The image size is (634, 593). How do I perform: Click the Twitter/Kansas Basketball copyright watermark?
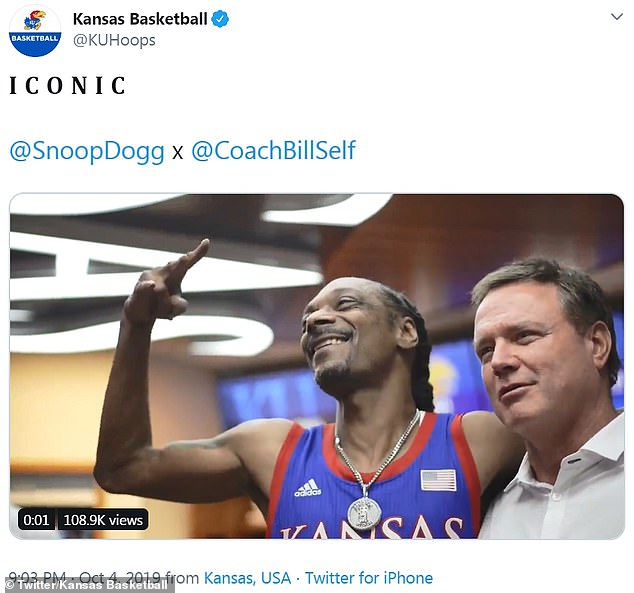[86, 585]
